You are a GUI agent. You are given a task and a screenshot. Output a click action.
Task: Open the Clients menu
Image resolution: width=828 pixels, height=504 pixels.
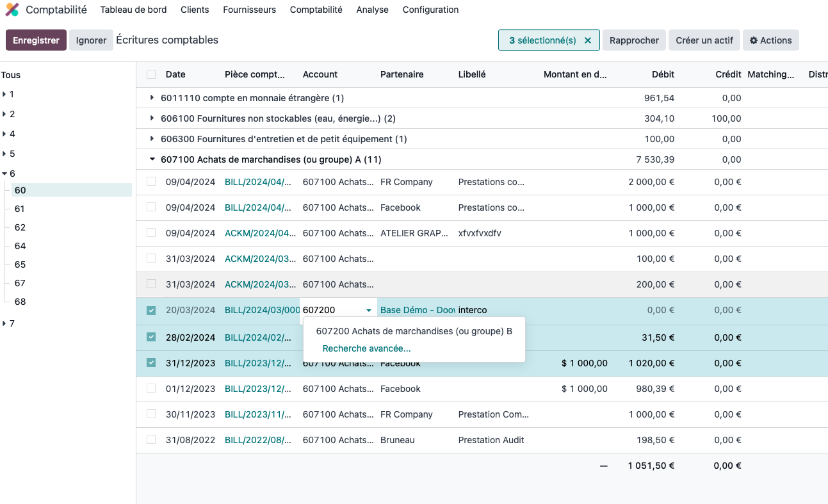coord(195,10)
